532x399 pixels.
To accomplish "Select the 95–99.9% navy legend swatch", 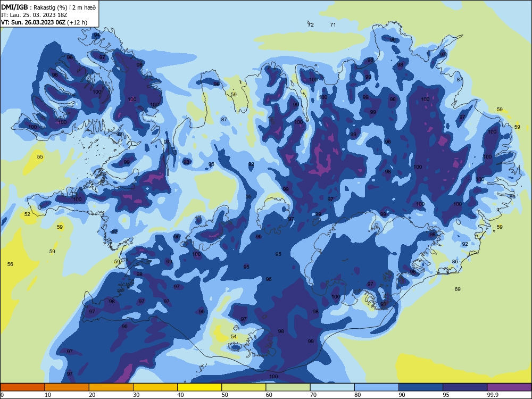I will (465, 387).
